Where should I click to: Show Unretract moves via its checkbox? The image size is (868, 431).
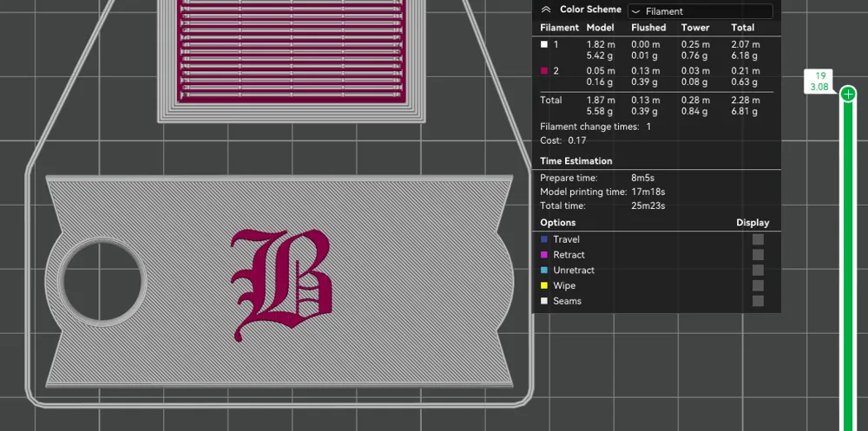tap(758, 271)
